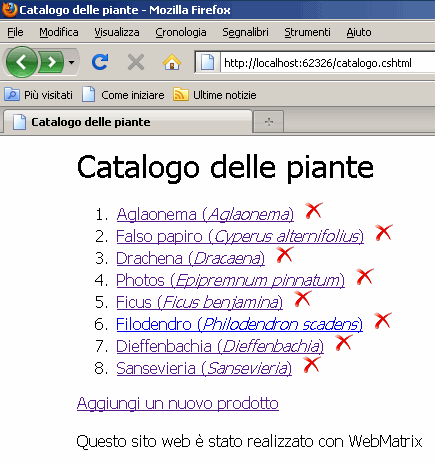Open Ultime notizie bookmark feed
The width and height of the screenshot is (435, 463).
[x=215, y=95]
